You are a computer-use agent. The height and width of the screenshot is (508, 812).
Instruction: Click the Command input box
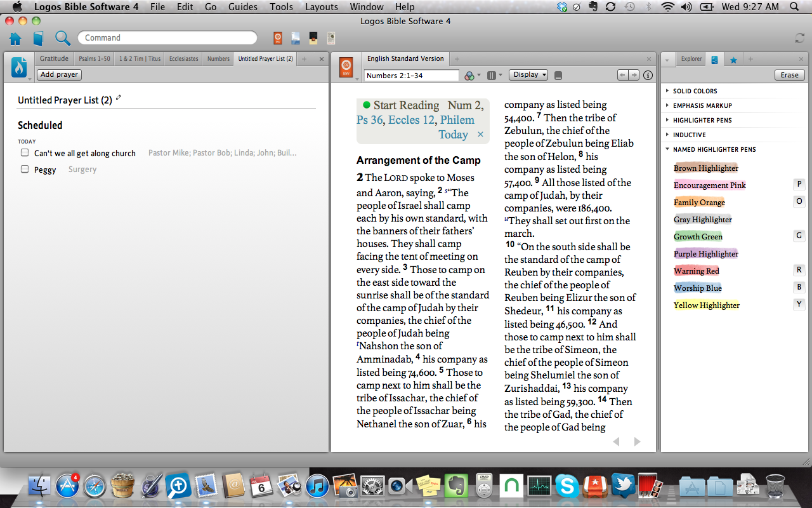tap(167, 38)
